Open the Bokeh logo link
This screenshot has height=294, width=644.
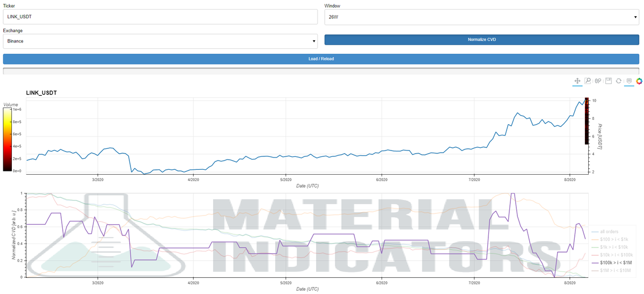(x=639, y=81)
